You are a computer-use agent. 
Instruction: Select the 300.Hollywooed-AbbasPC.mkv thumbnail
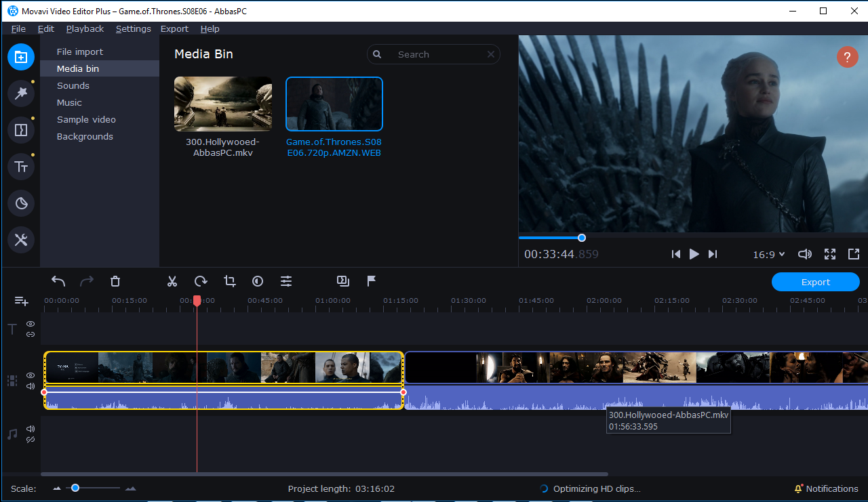(223, 104)
